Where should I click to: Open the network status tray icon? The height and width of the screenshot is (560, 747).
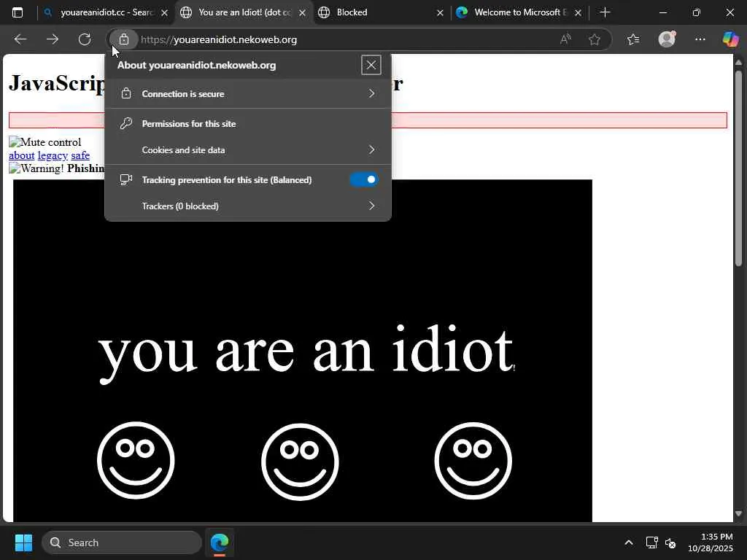[651, 542]
